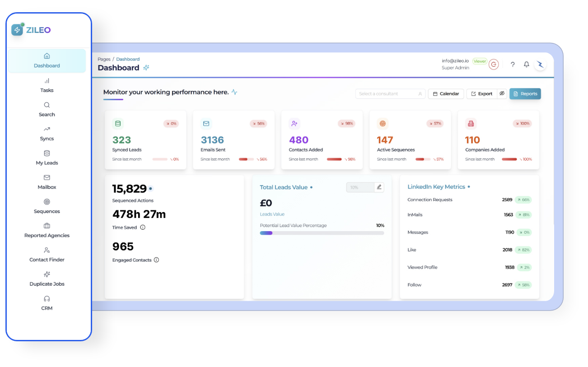Open the help question mark icon

click(x=513, y=65)
